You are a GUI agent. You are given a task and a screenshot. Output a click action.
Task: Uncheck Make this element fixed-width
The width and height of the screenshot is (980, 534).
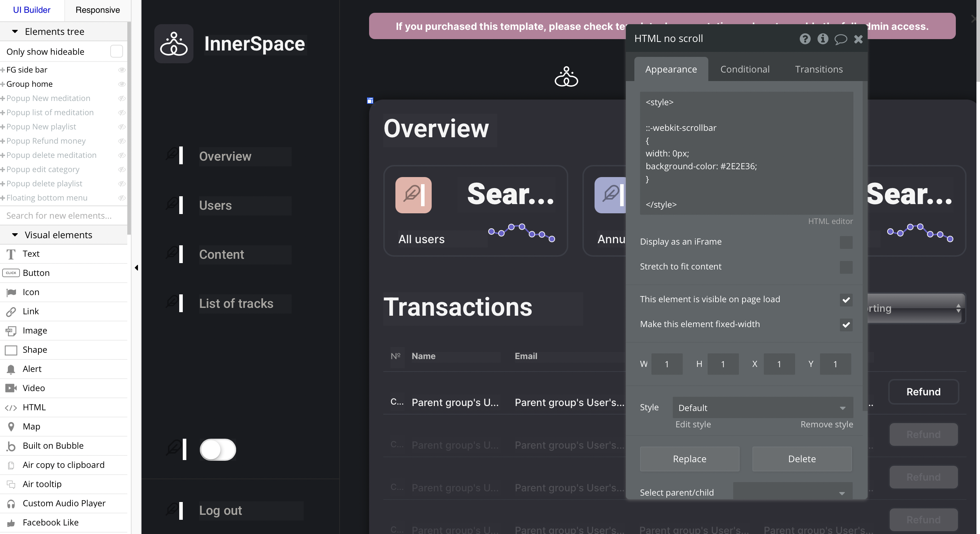[846, 325]
